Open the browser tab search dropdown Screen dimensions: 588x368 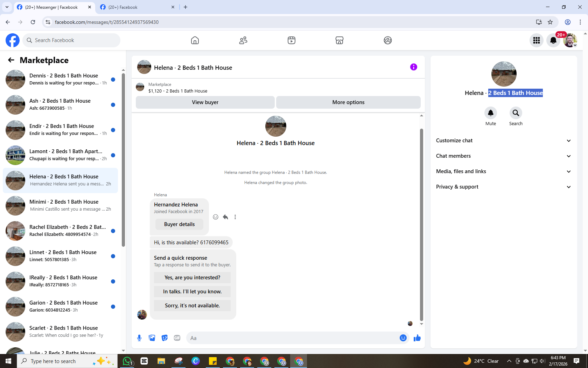click(7, 7)
